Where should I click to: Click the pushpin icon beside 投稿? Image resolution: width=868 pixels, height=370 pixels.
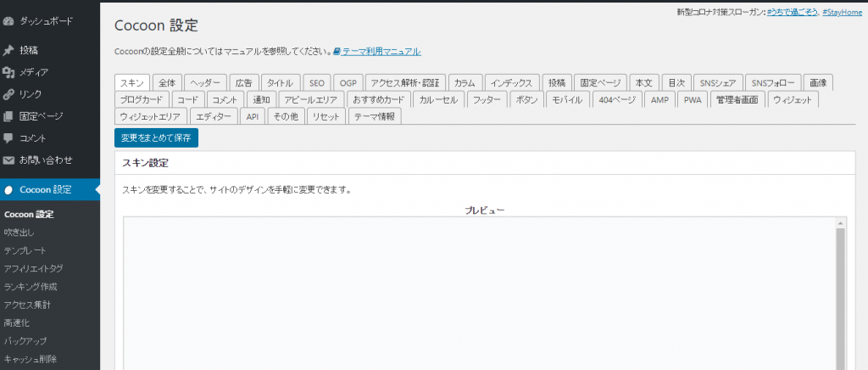(8, 50)
